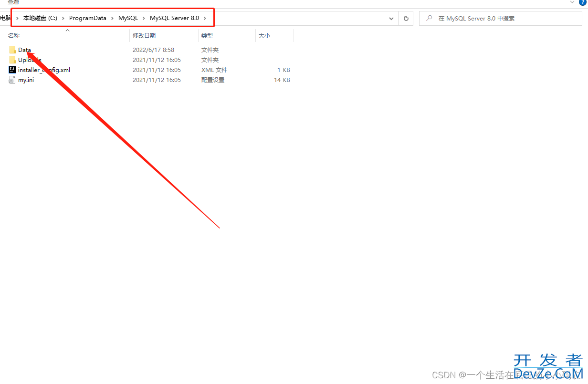Navigate to 本地磁盘 (C:) breadcrumb
This screenshot has width=588, height=384.
(x=40, y=18)
